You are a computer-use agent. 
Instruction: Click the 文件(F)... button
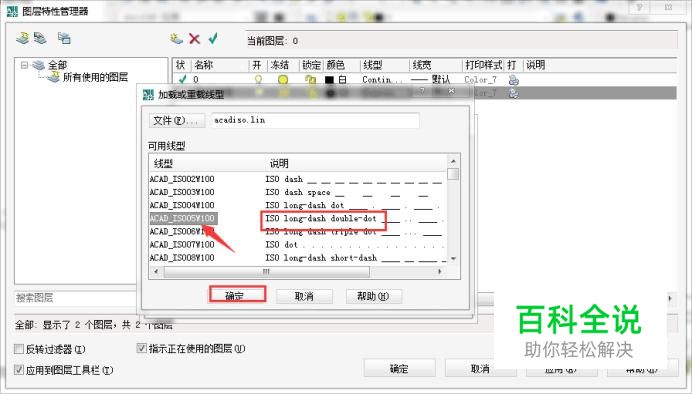pyautogui.click(x=177, y=120)
